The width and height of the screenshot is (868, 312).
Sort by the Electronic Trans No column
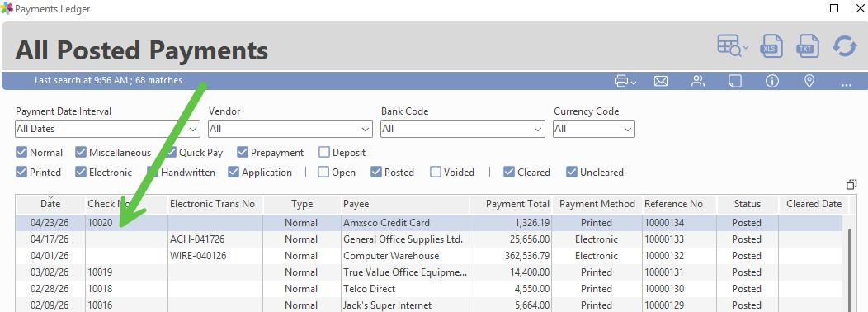pos(215,204)
